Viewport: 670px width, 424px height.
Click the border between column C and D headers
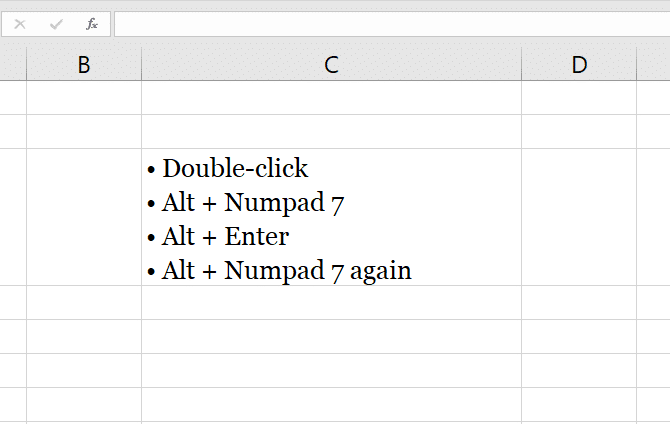tap(521, 64)
